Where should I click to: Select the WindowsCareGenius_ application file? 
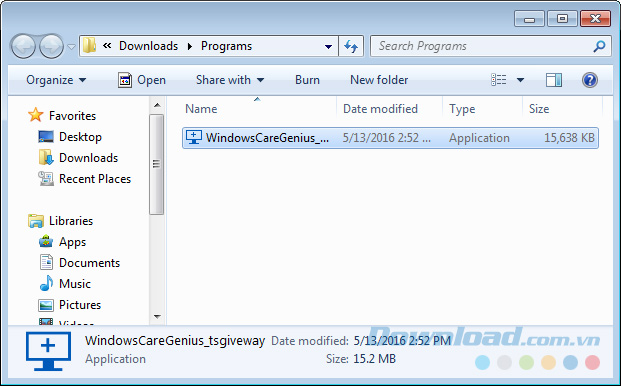390,138
